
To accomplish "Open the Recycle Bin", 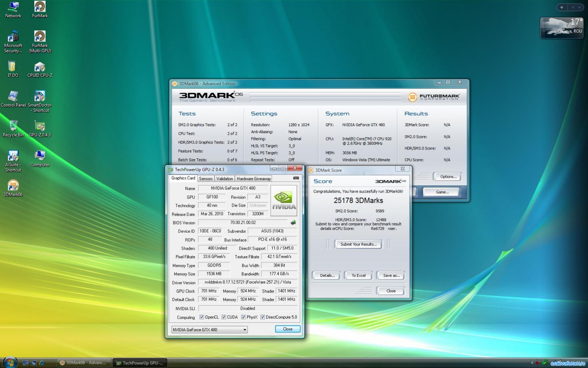I will 13,129.
